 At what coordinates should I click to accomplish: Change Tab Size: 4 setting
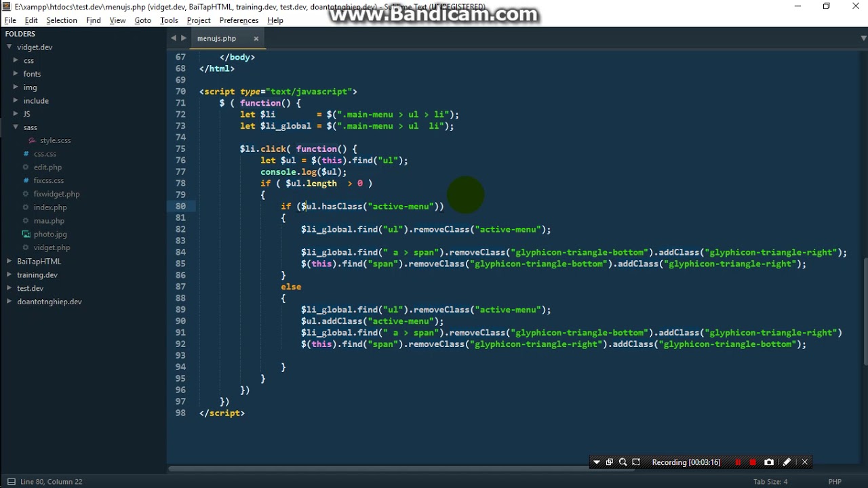(770, 482)
